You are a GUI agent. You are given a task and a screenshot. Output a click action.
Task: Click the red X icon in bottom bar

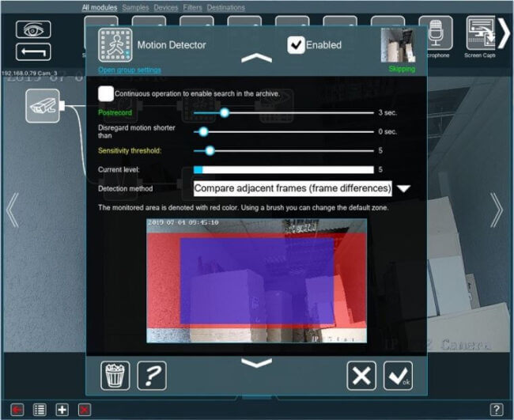point(85,410)
